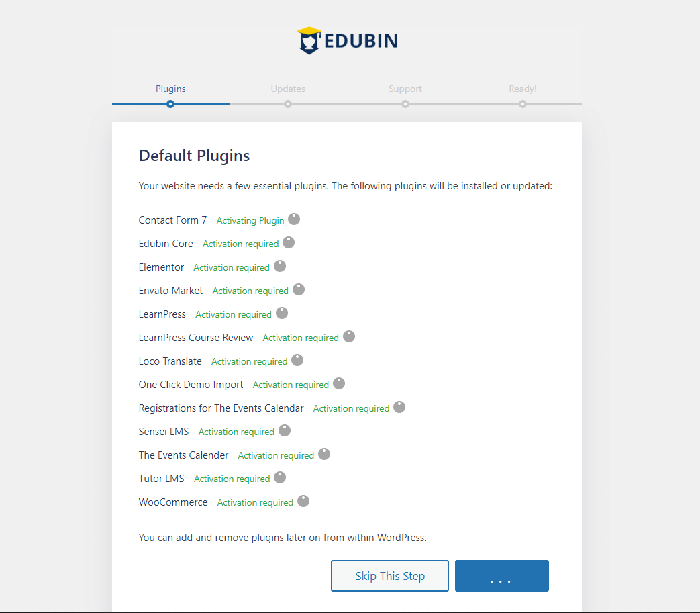The height and width of the screenshot is (613, 700).
Task: Click the Plugins progress step marker dot
Action: pos(170,104)
